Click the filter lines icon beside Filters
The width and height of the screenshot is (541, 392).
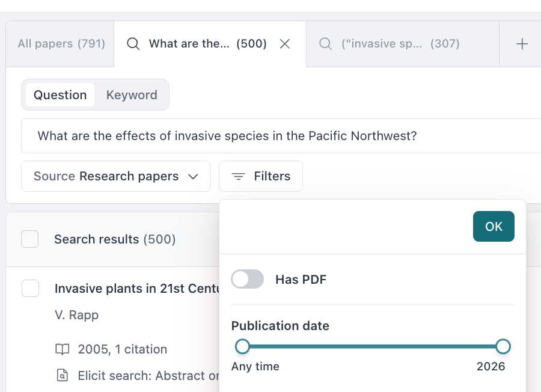click(239, 176)
